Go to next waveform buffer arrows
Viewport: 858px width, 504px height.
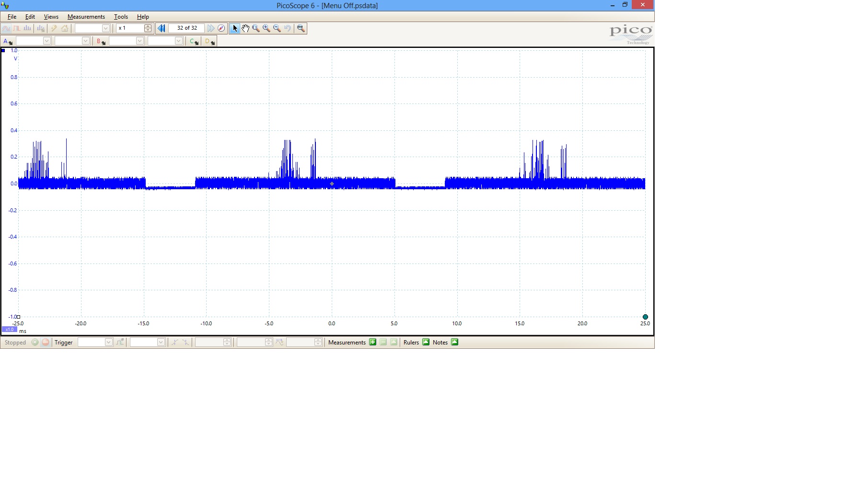pyautogui.click(x=211, y=28)
